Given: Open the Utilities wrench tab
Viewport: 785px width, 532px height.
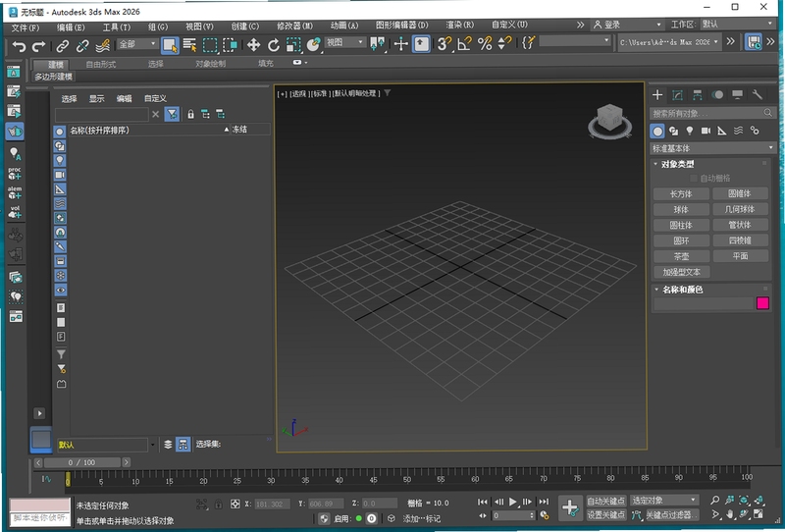Looking at the screenshot, I should pyautogui.click(x=757, y=94).
